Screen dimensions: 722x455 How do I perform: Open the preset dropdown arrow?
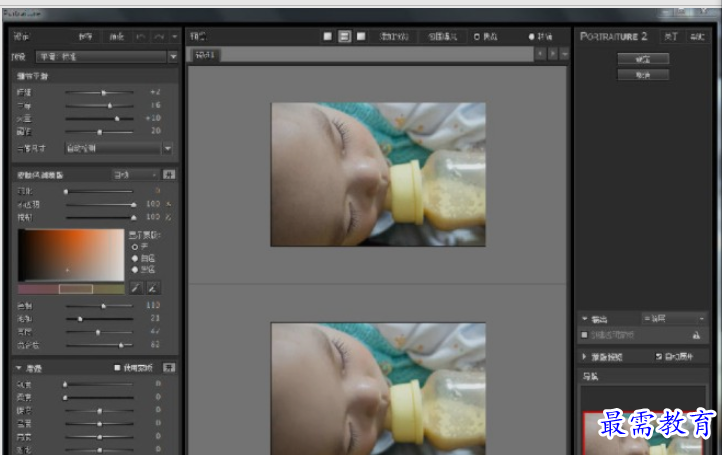pyautogui.click(x=173, y=57)
